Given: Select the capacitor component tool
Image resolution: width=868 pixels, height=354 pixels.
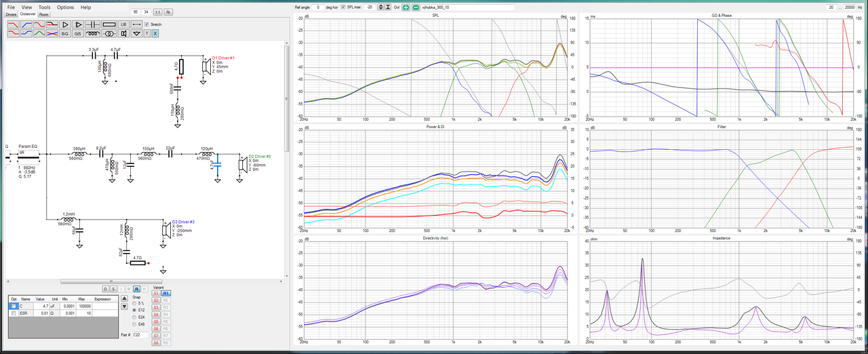Looking at the screenshot, I should (93, 24).
